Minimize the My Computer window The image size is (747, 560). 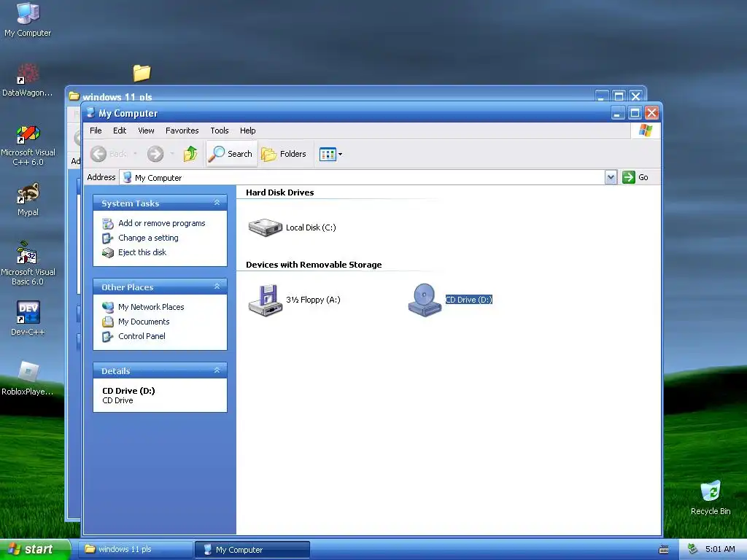(618, 113)
